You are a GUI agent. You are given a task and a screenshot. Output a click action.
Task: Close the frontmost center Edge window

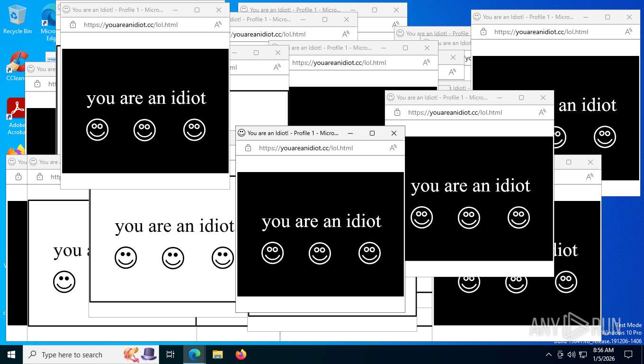point(394,133)
